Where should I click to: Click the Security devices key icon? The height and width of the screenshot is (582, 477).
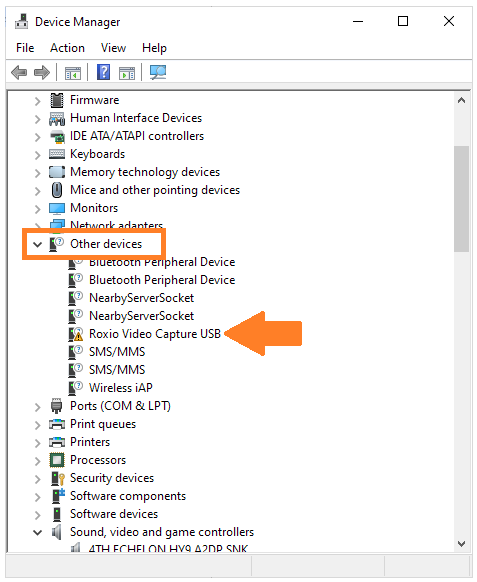click(58, 478)
